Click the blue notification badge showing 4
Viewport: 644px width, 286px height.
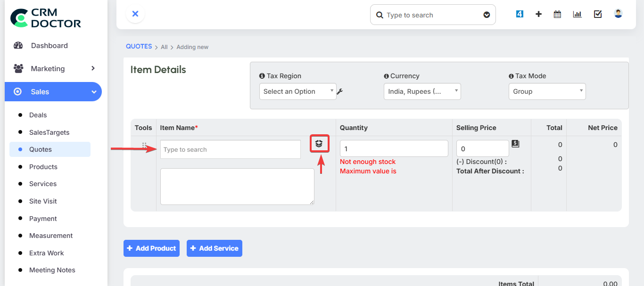tap(520, 14)
